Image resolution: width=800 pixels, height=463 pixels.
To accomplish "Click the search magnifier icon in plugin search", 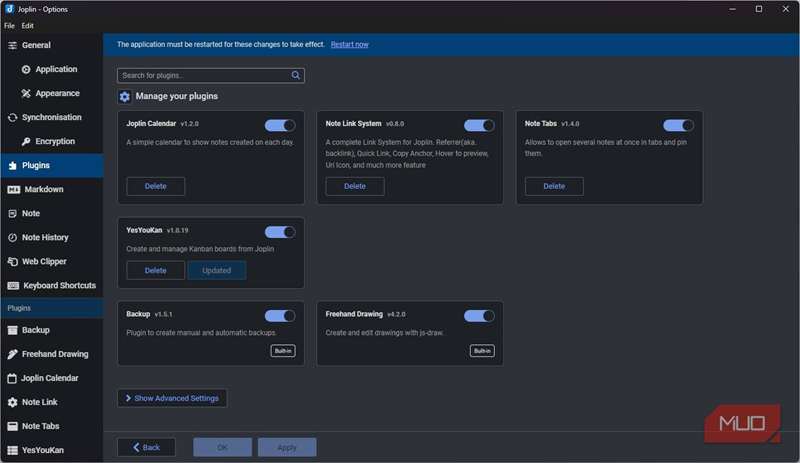I will click(296, 75).
